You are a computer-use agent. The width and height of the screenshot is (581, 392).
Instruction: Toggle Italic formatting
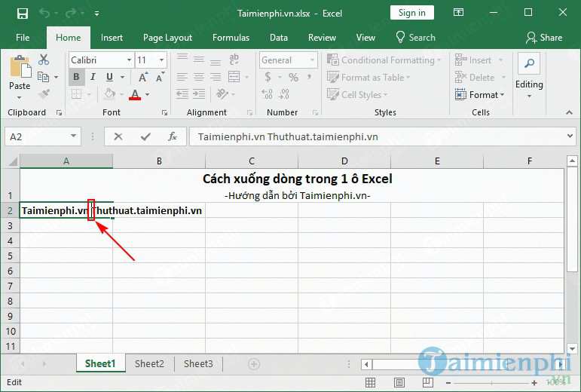coord(93,77)
